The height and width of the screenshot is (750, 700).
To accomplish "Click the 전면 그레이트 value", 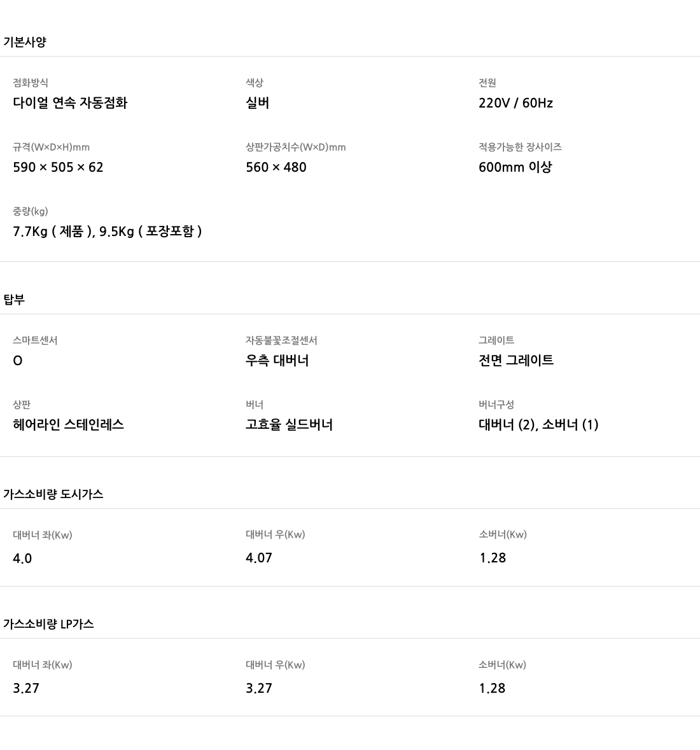I will coord(516,360).
